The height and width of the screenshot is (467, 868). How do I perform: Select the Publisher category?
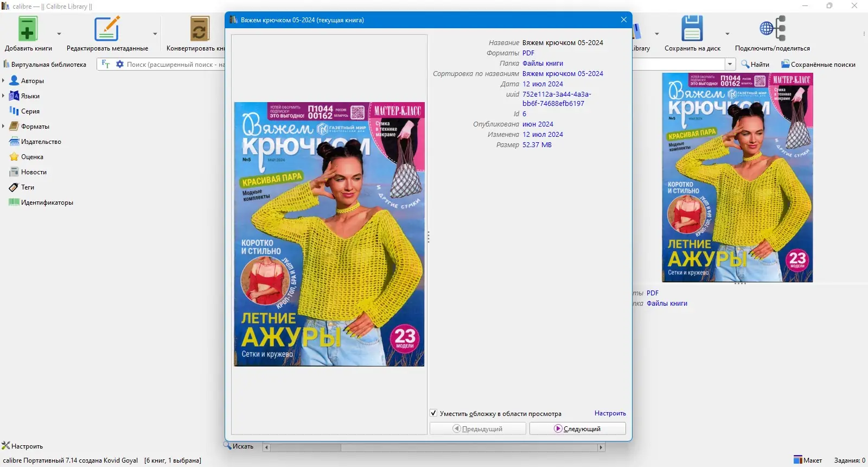pos(41,142)
